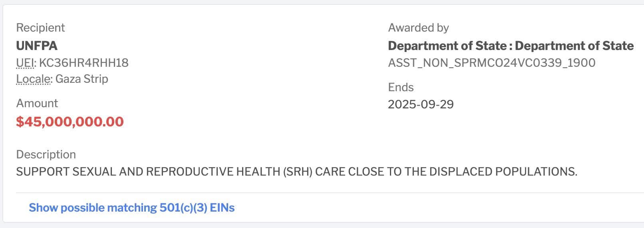Click the Description field label
This screenshot has height=228, width=644.
click(x=46, y=154)
